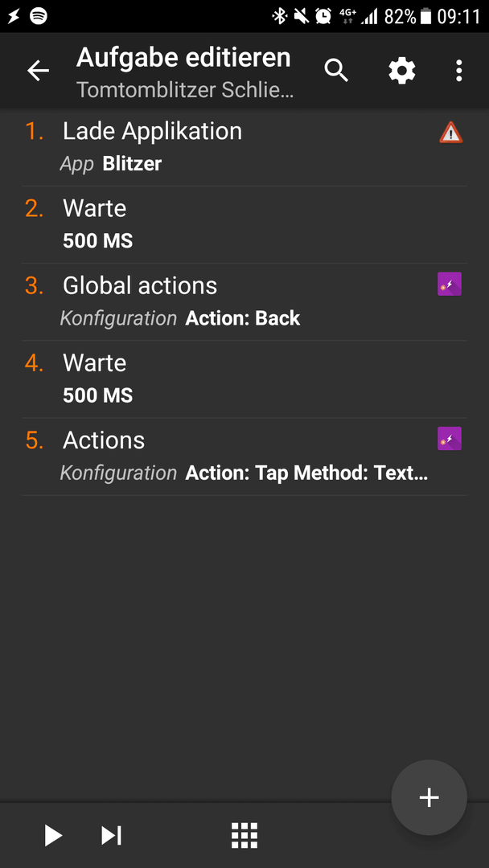
Task: Tap AutoInput plugin icon on Actions row
Action: pos(449,439)
